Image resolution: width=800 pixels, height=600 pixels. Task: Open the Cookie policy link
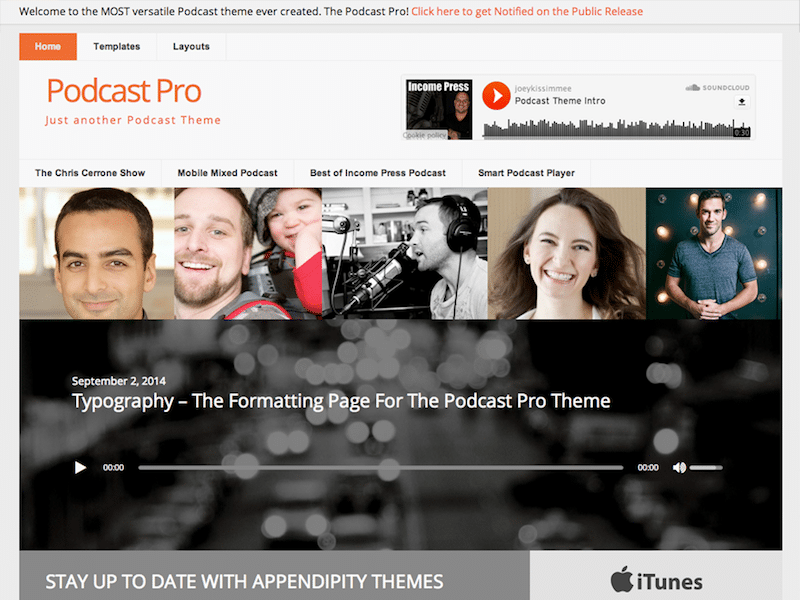pyautogui.click(x=425, y=135)
